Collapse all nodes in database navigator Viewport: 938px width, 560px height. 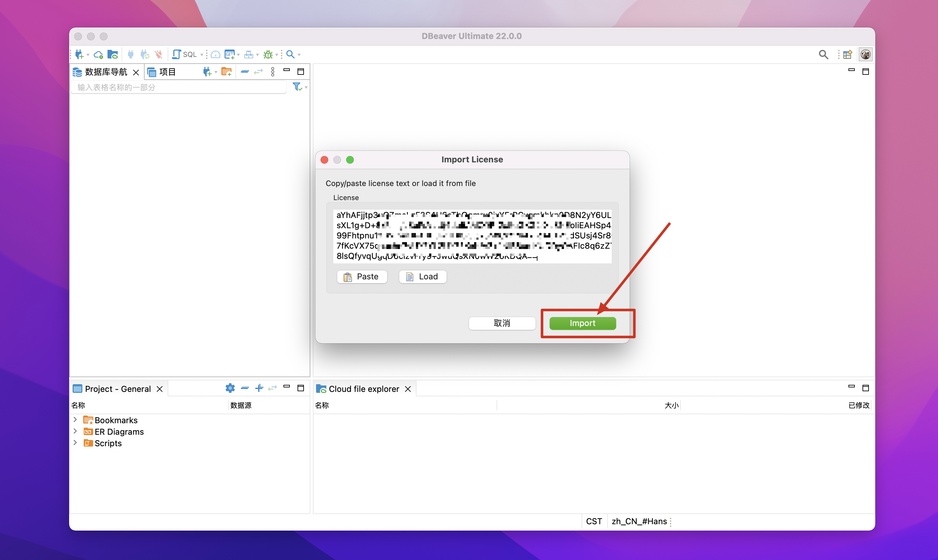click(245, 72)
